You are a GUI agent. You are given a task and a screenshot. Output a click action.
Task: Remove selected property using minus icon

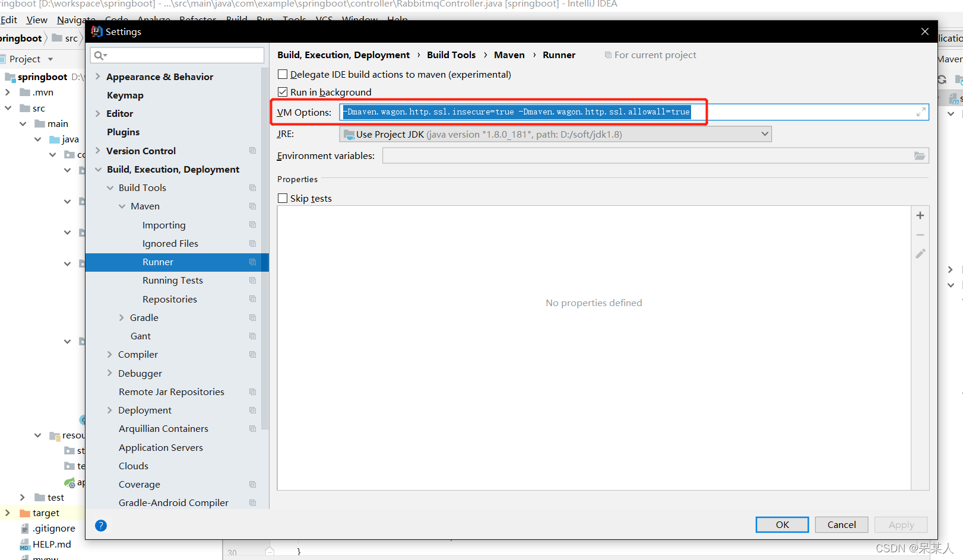tap(920, 234)
